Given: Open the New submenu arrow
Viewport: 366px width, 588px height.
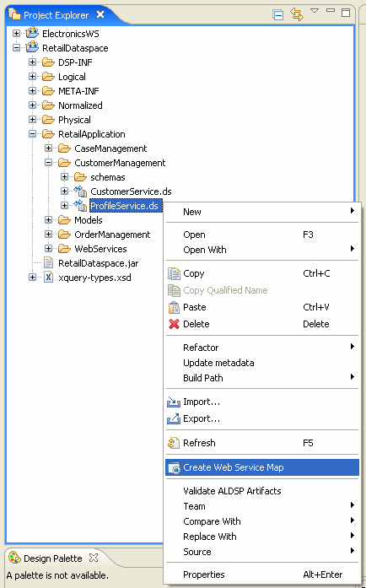Looking at the screenshot, I should click(x=353, y=211).
